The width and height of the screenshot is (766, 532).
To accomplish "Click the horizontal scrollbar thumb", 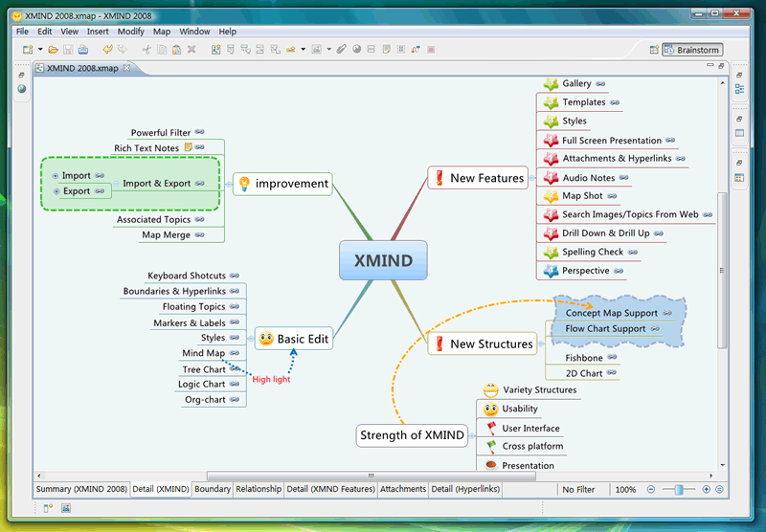I will [372, 476].
